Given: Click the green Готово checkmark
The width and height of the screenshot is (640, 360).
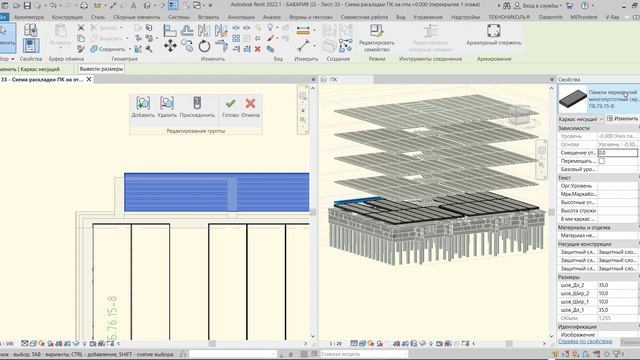Looking at the screenshot, I should click(230, 103).
